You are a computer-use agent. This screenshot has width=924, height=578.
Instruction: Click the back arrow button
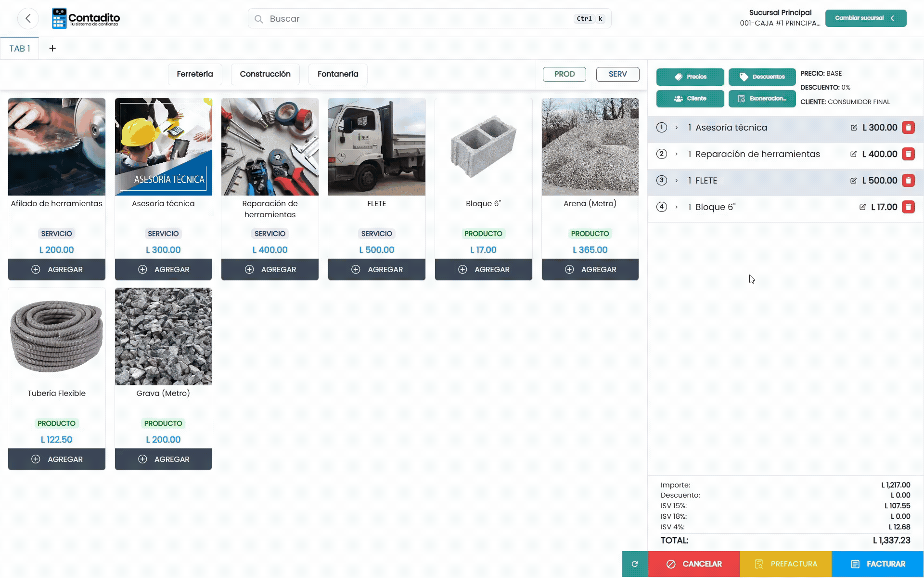28,19
